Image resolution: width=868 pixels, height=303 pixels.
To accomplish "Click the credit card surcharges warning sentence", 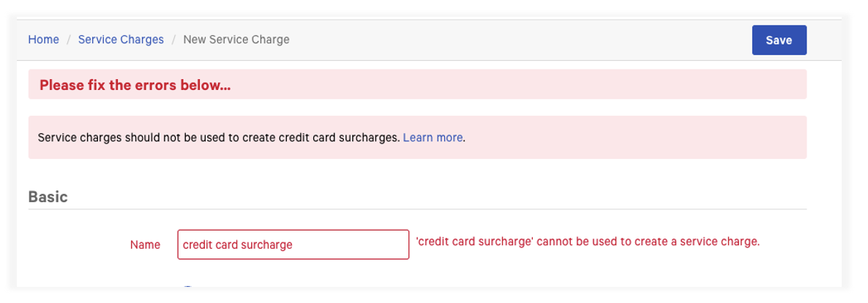I will tap(219, 137).
